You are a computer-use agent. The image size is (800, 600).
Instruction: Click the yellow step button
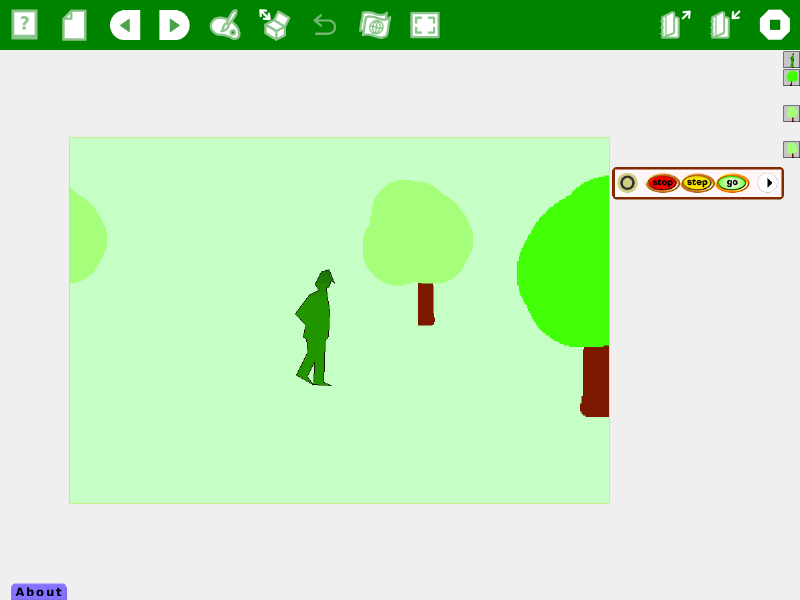click(x=697, y=183)
